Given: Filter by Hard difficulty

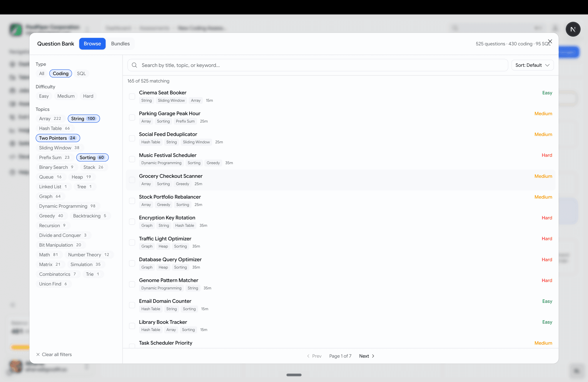Looking at the screenshot, I should point(88,96).
